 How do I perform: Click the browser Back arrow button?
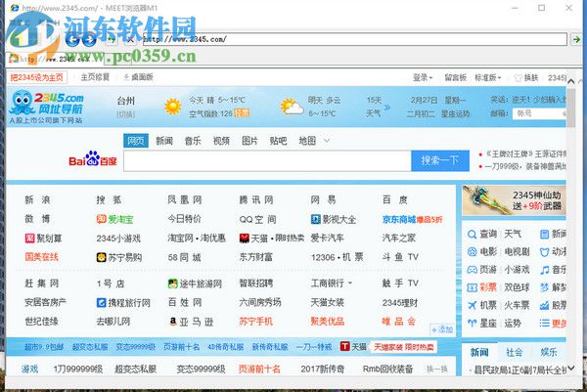tap(72, 39)
